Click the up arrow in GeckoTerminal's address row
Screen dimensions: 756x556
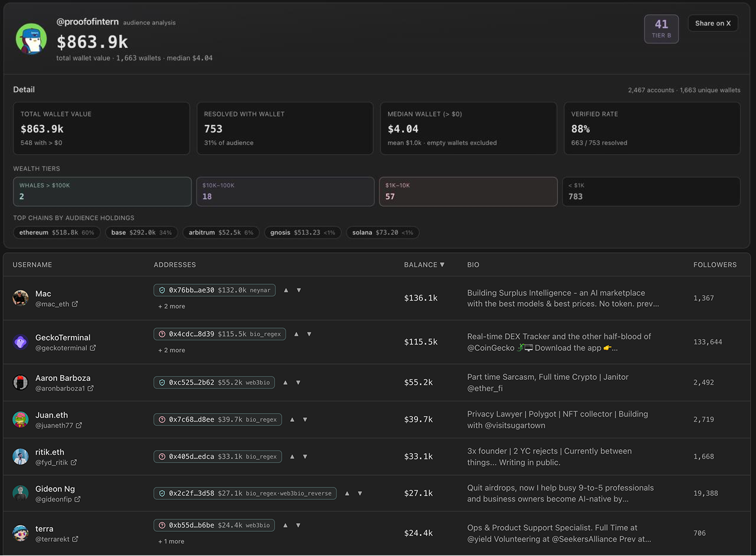click(x=296, y=334)
